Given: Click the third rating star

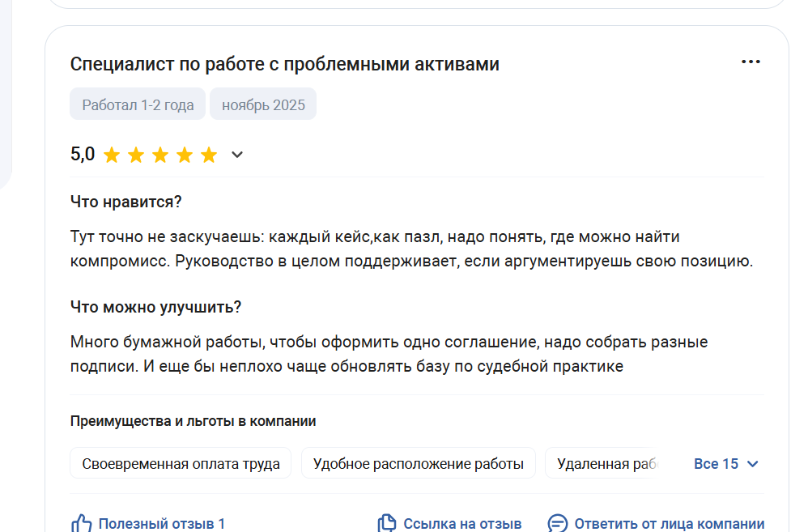Looking at the screenshot, I should tap(160, 155).
